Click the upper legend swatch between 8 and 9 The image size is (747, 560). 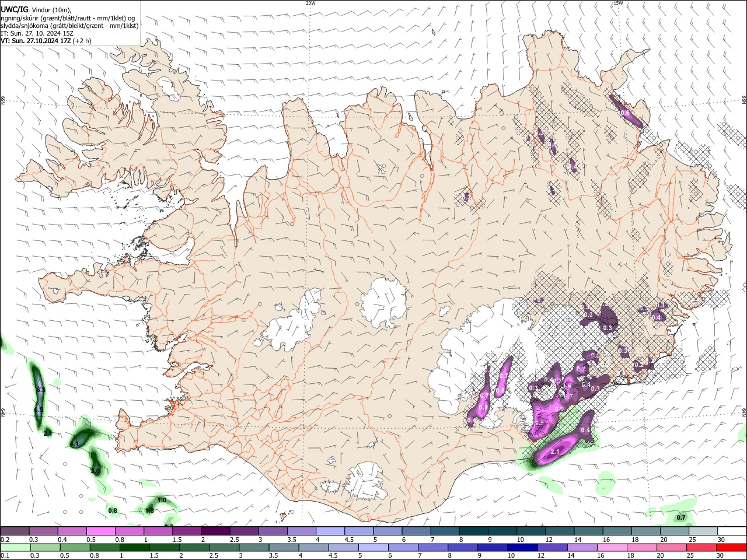474,531
